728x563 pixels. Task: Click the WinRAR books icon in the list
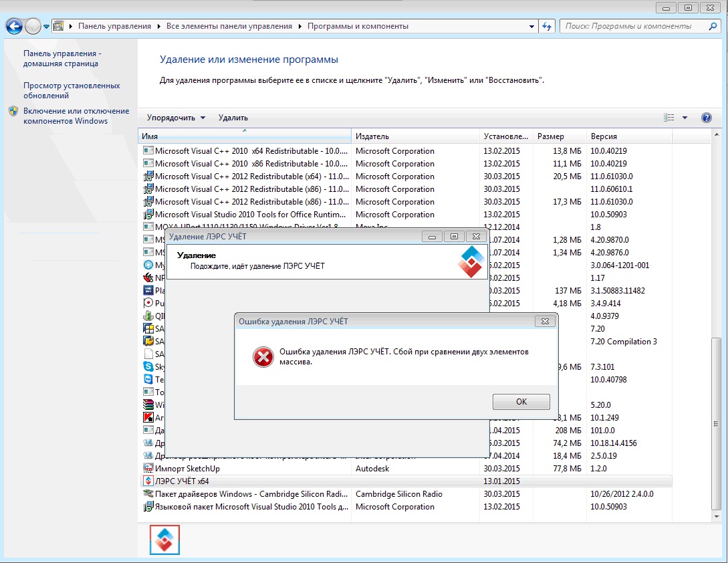(x=148, y=405)
